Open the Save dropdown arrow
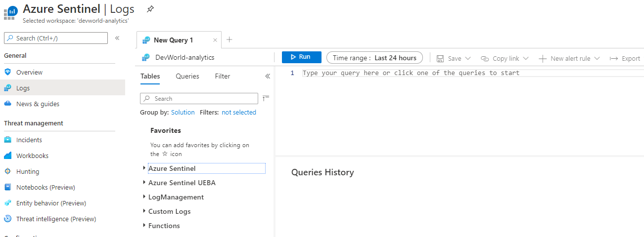 click(468, 58)
